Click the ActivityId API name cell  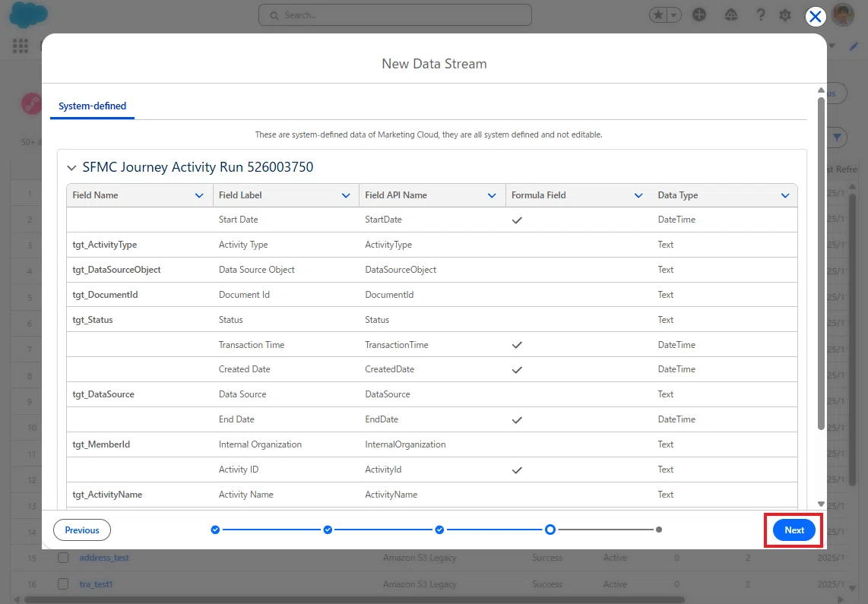(384, 469)
